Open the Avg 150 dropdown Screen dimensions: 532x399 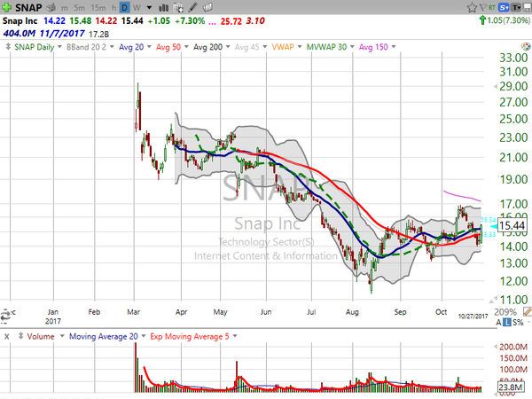(394, 46)
